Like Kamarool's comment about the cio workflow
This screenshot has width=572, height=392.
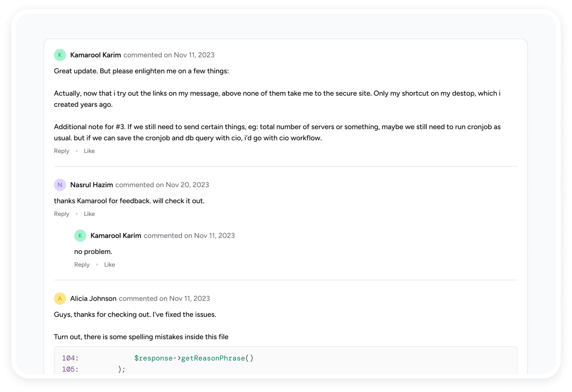click(x=89, y=151)
